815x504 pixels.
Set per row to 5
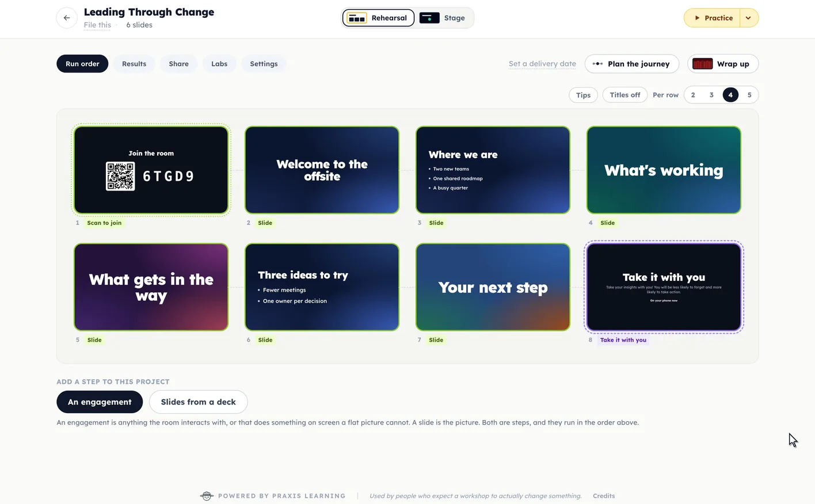pyautogui.click(x=749, y=95)
